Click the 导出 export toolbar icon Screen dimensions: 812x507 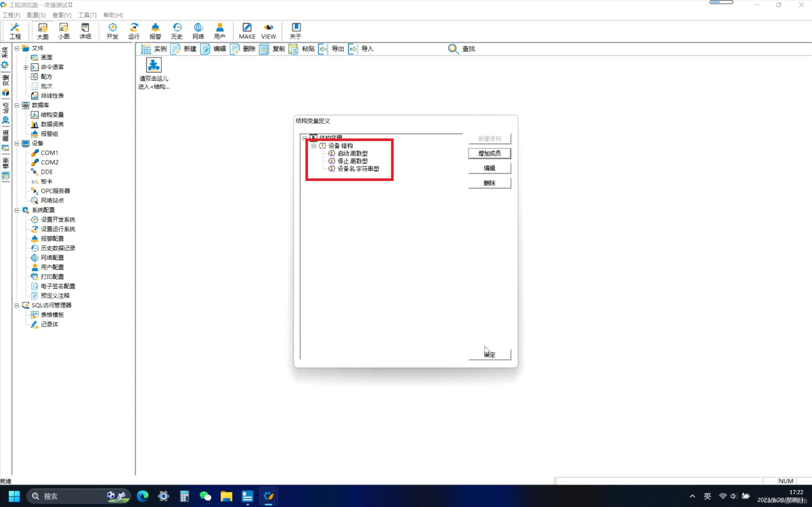pos(323,49)
